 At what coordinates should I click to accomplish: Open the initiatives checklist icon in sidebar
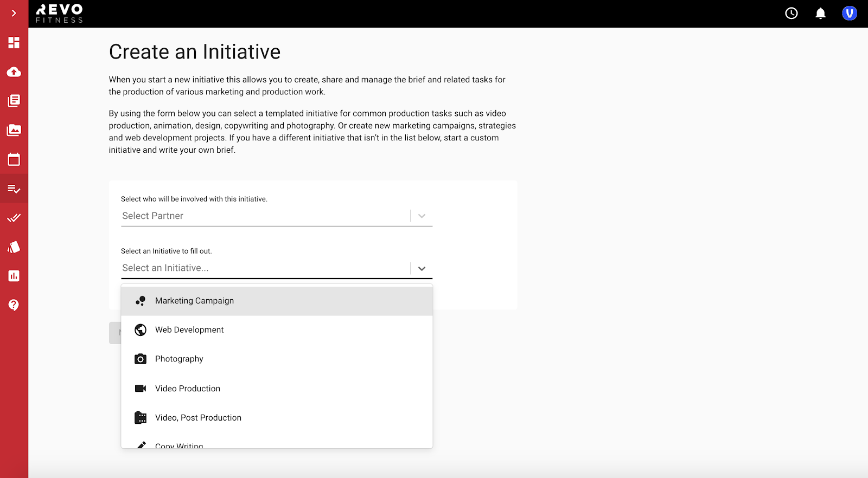(x=14, y=189)
